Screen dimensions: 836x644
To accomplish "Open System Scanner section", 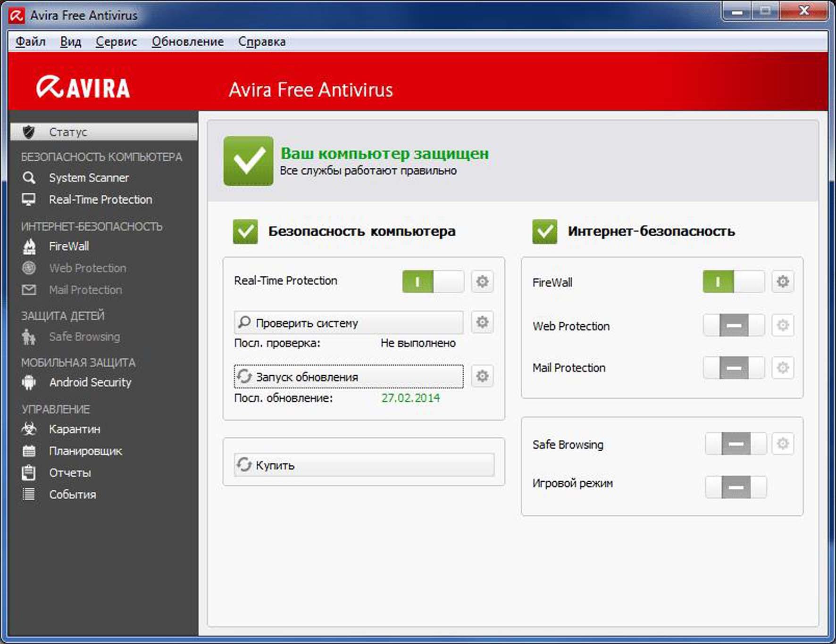I will [89, 178].
